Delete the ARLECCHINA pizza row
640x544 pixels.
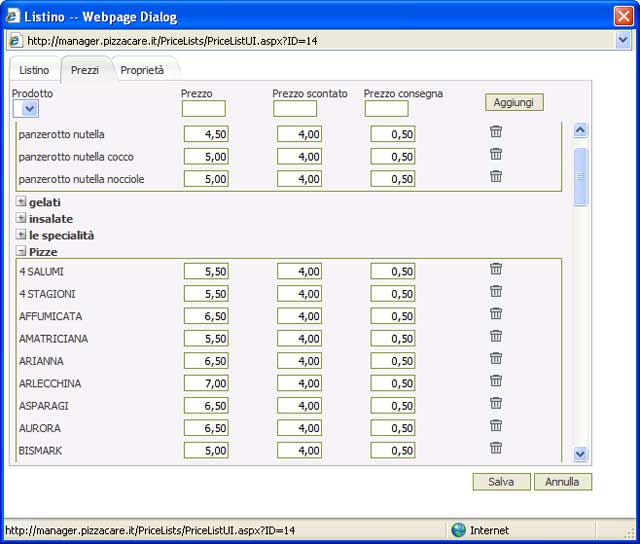pyautogui.click(x=496, y=381)
